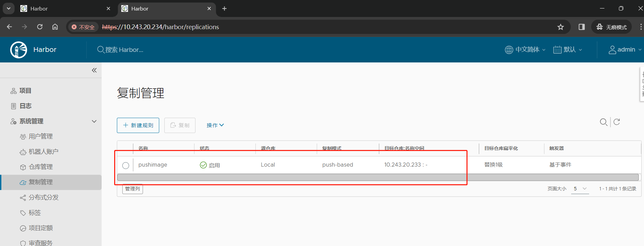
Task: Bookmark this page with star icon
Action: tap(561, 27)
